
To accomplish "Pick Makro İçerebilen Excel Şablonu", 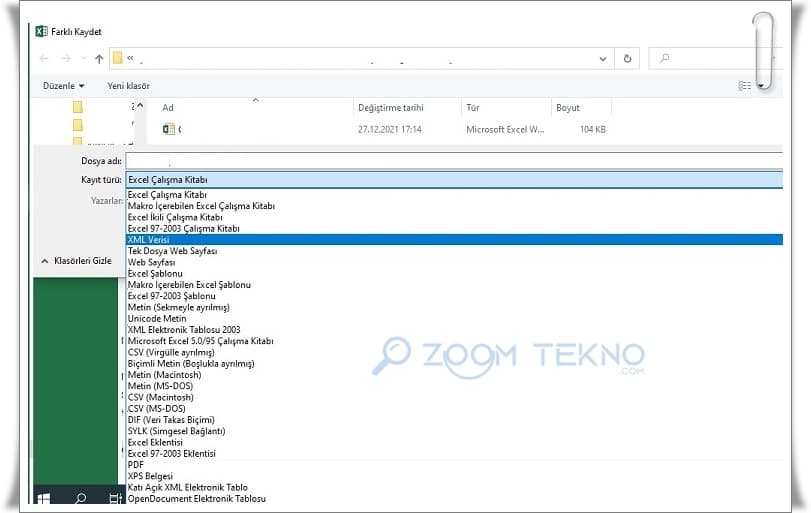I will 454,285.
